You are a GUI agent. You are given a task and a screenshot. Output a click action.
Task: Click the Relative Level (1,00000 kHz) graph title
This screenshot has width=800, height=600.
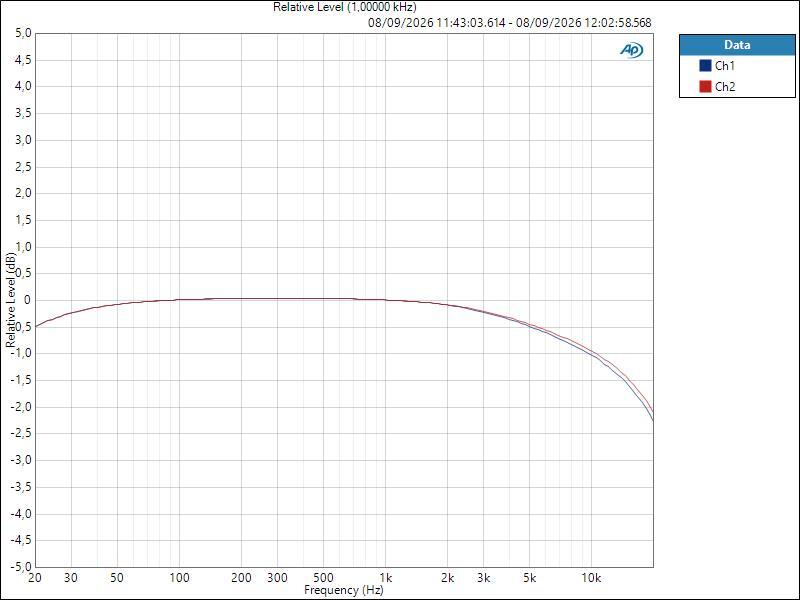tap(345, 7)
